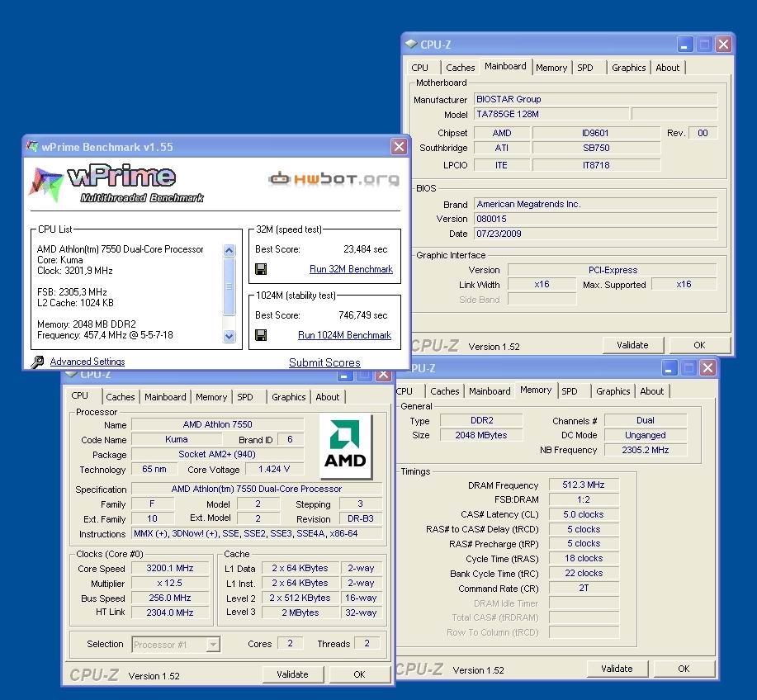This screenshot has height=700, width=757.
Task: Open About tab in Mainboard window
Action: (667, 68)
